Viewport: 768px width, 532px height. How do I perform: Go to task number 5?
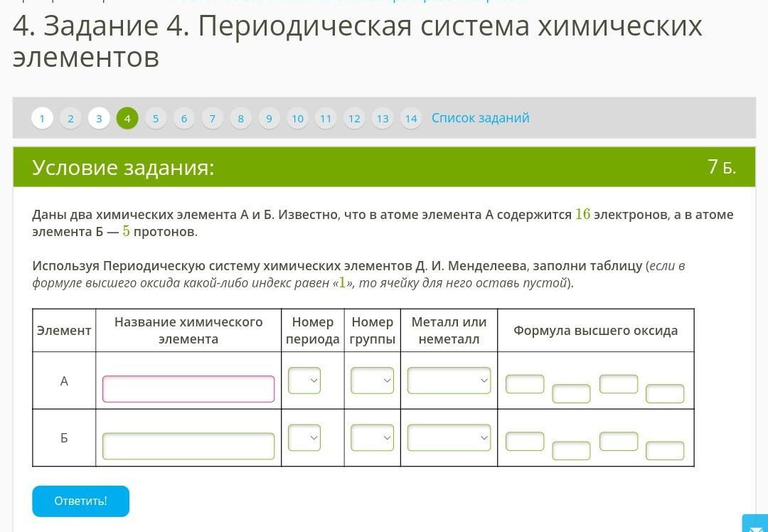[x=156, y=119]
